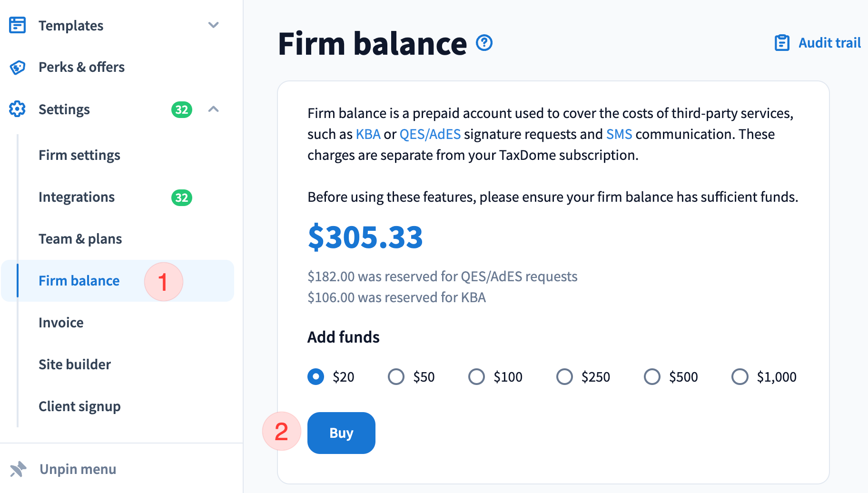Click the help question mark icon
The width and height of the screenshot is (868, 493).
point(484,43)
